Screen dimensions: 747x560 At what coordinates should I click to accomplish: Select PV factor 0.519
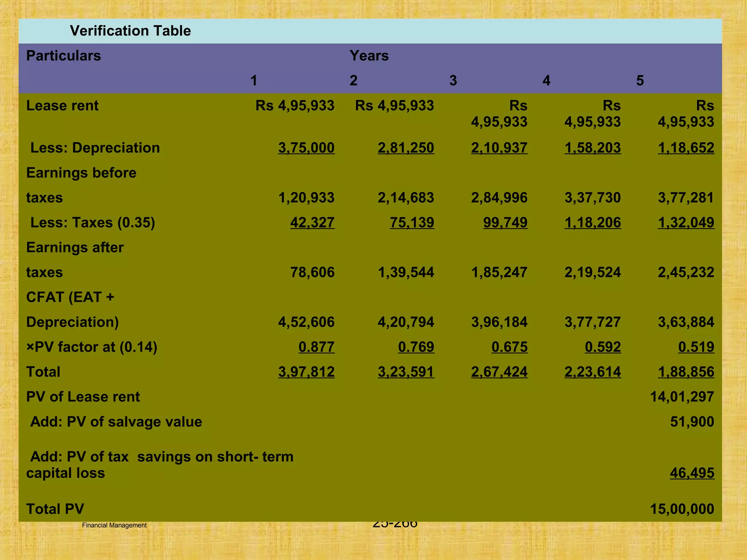(696, 347)
